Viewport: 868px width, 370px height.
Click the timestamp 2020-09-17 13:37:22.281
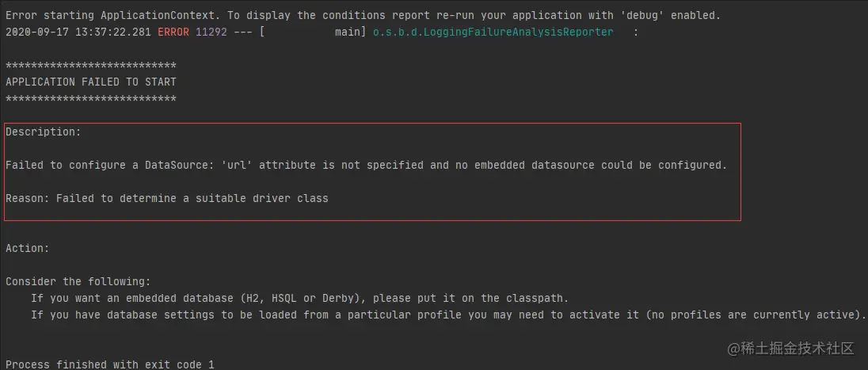[x=78, y=32]
